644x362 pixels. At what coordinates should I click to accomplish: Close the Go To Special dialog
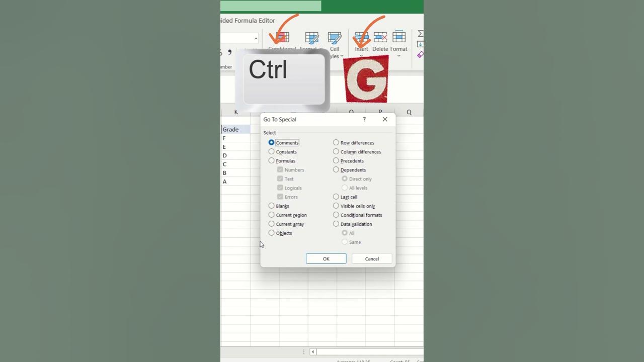[385, 120]
